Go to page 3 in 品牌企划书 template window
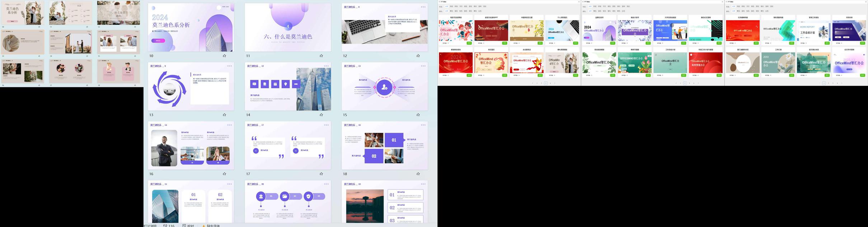868x227 pixels. point(689,83)
